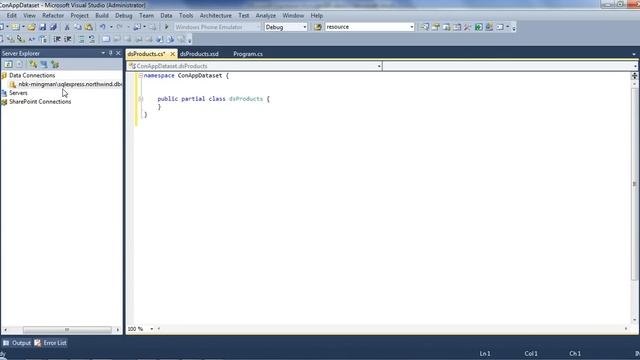Open the Analyze menu
This screenshot has width=640, height=360.
pos(265,16)
